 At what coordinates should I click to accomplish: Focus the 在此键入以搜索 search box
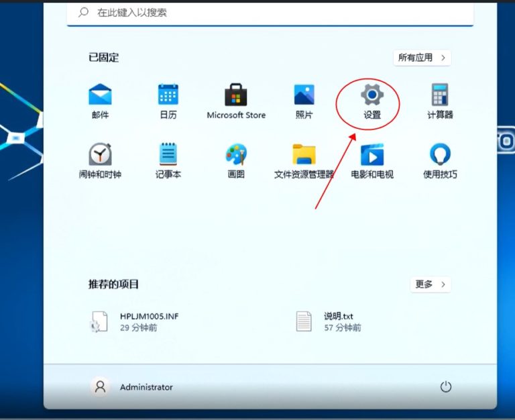[x=270, y=13]
